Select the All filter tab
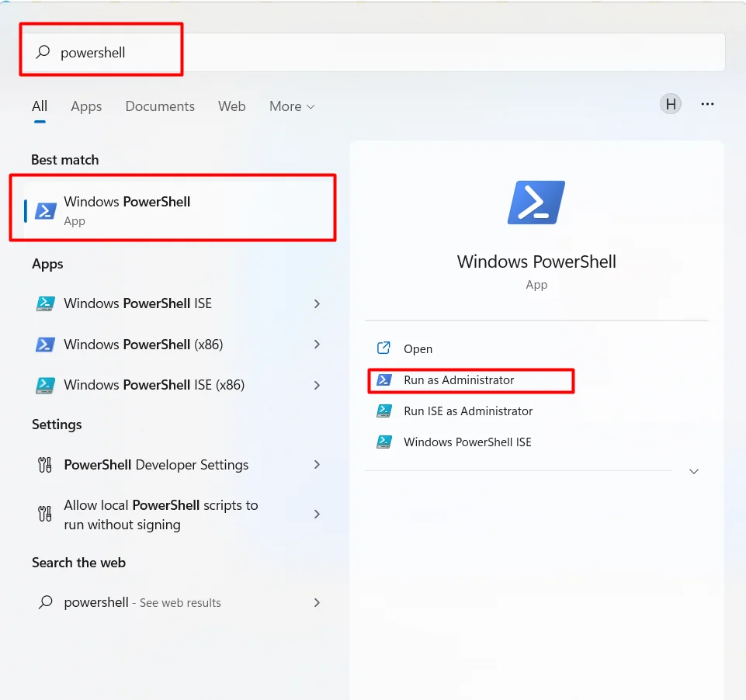This screenshot has height=700, width=746. pyautogui.click(x=40, y=106)
